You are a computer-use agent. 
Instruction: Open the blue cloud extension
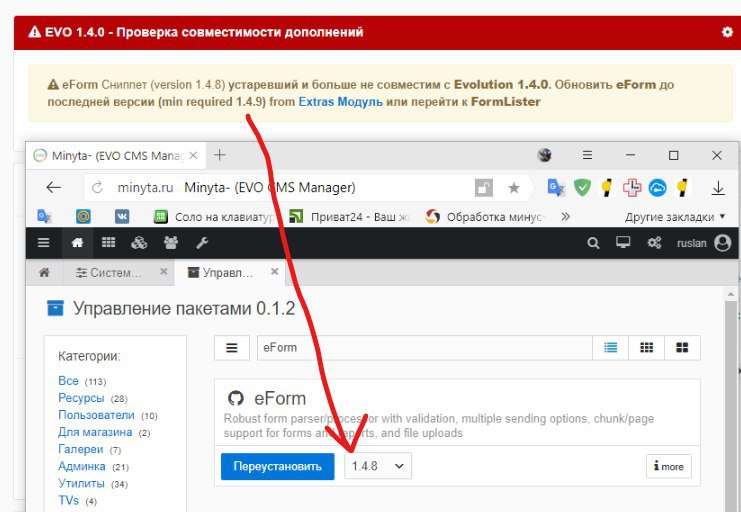(657, 188)
